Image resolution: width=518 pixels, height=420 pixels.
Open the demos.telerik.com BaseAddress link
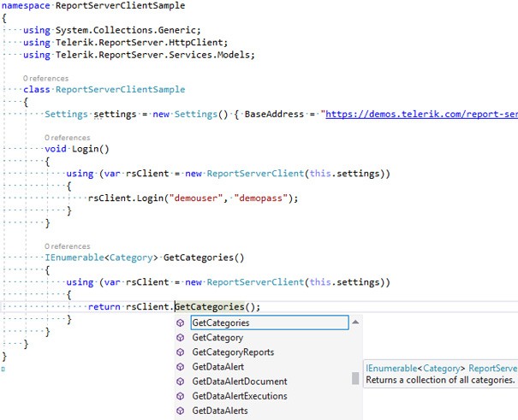(421, 114)
